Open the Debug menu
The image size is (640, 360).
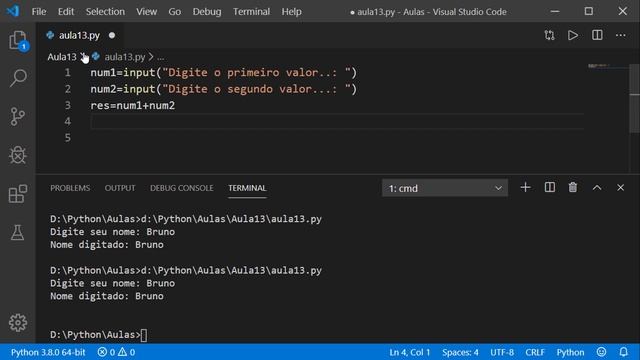[x=207, y=11]
